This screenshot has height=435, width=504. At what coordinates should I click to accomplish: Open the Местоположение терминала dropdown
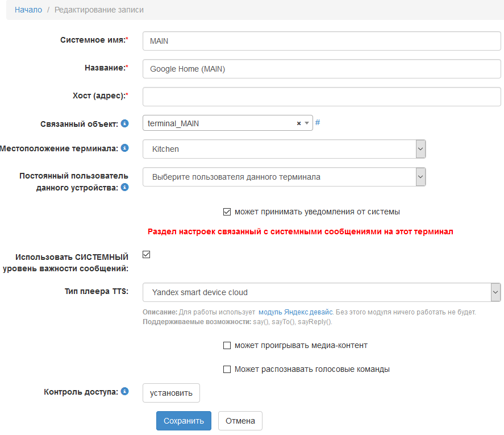coord(420,148)
